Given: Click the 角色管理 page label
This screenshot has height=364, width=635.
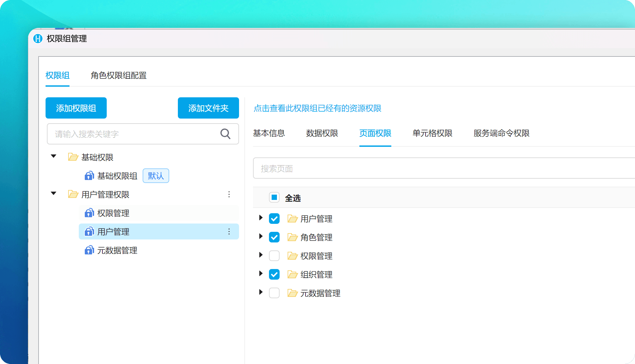Looking at the screenshot, I should pyautogui.click(x=317, y=237).
